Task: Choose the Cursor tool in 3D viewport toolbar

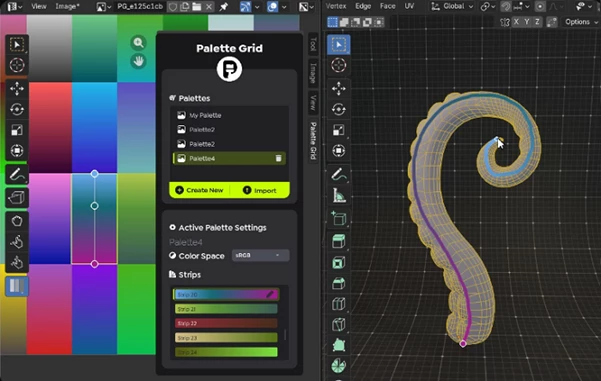Action: point(338,65)
